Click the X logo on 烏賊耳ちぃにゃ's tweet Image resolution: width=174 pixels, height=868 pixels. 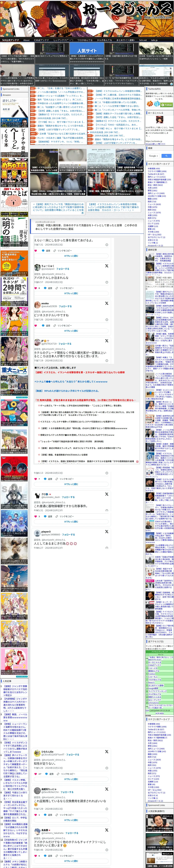coord(107,789)
